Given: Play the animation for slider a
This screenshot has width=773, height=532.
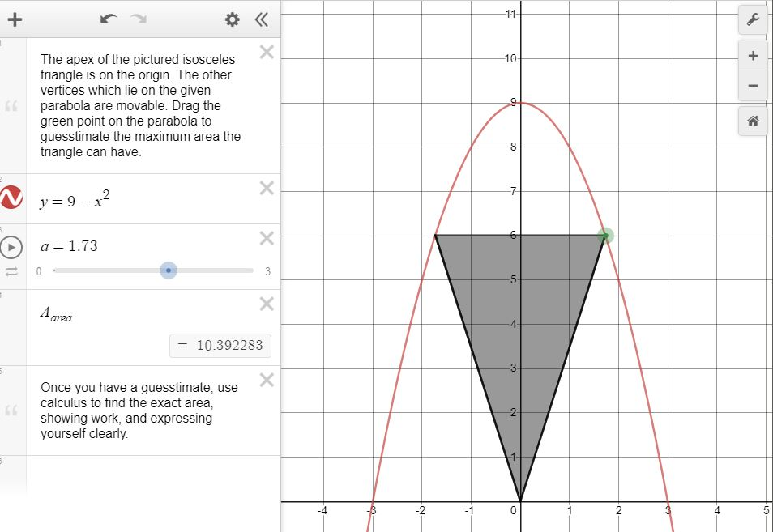Looking at the screenshot, I should (x=11, y=247).
